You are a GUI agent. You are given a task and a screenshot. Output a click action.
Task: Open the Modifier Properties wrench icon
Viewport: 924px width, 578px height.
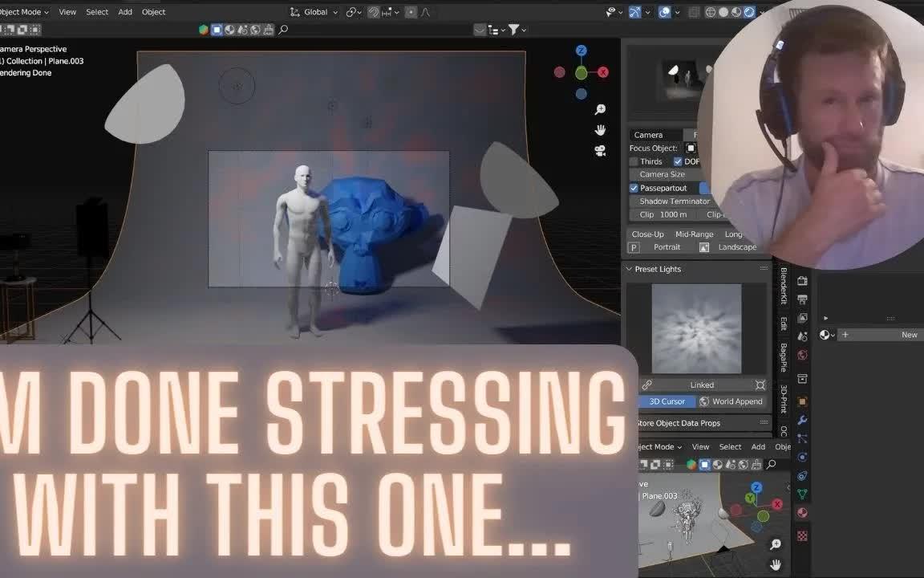(802, 420)
